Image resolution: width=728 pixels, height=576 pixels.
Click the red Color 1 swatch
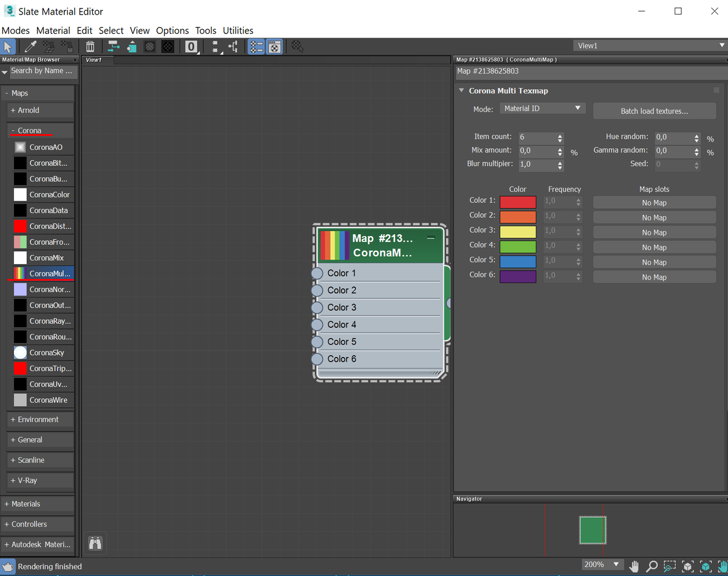[517, 202]
